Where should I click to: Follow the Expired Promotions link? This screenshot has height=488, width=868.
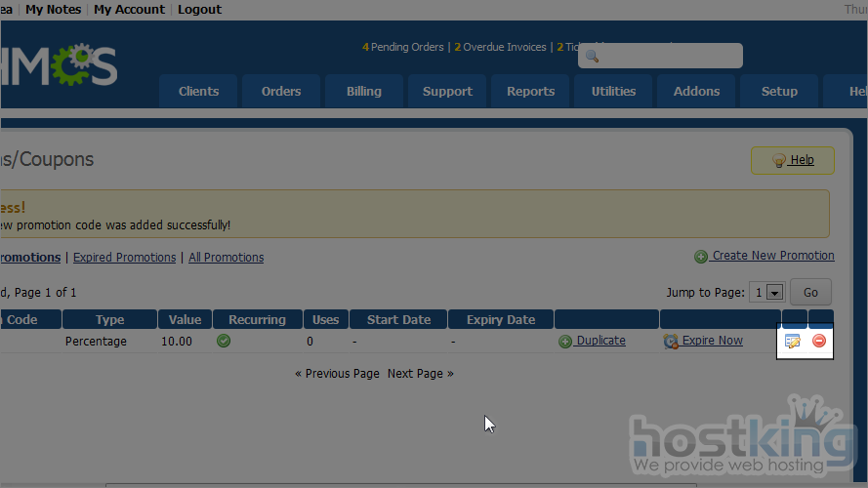(124, 258)
